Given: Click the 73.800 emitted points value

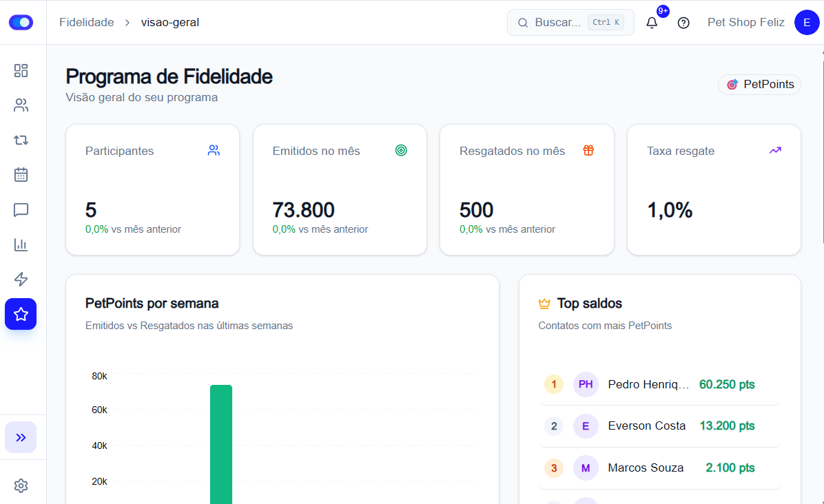Looking at the screenshot, I should [304, 210].
